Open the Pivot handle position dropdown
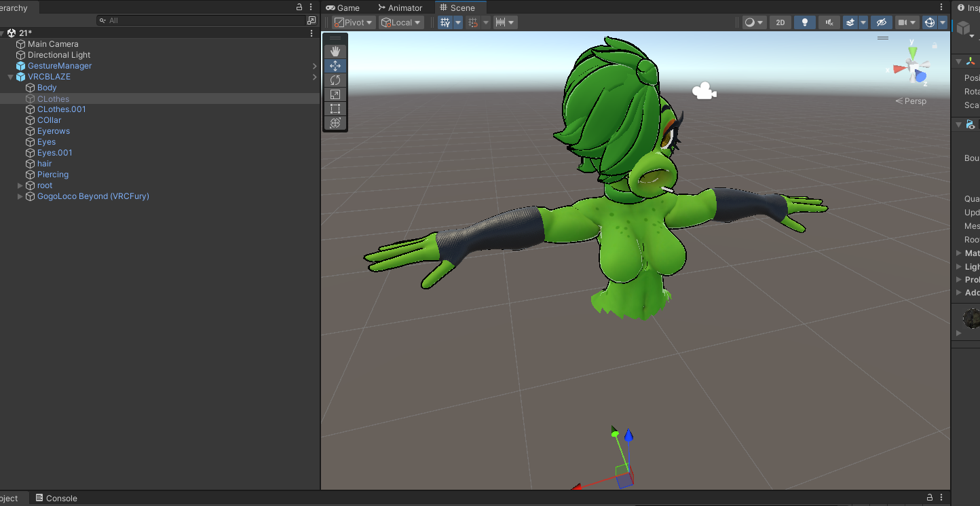Image resolution: width=980 pixels, height=506 pixels. click(x=354, y=22)
